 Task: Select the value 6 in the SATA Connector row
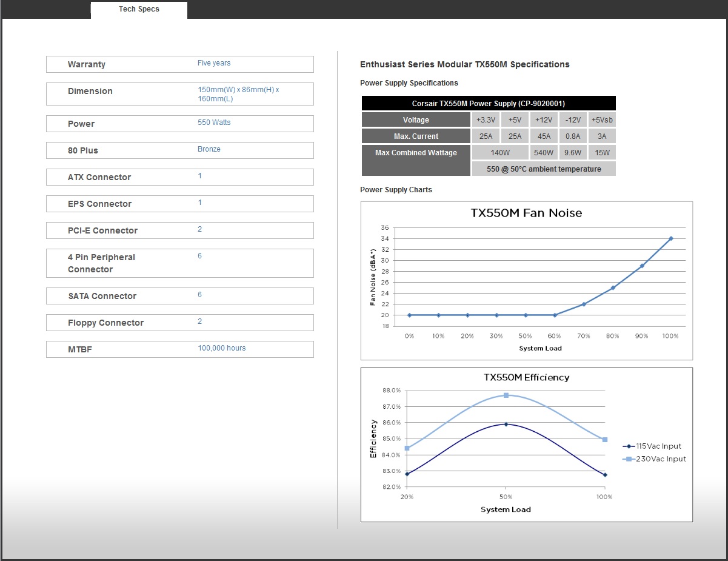pyautogui.click(x=200, y=295)
